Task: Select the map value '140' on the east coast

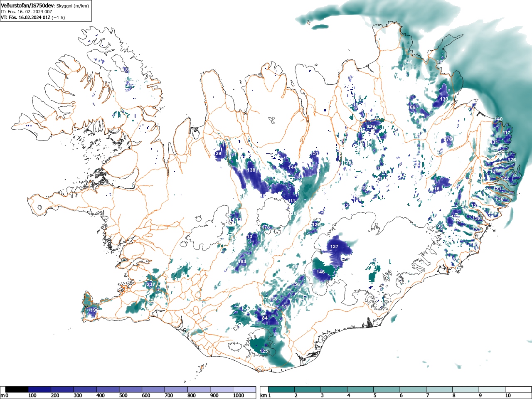Action: 498,119
